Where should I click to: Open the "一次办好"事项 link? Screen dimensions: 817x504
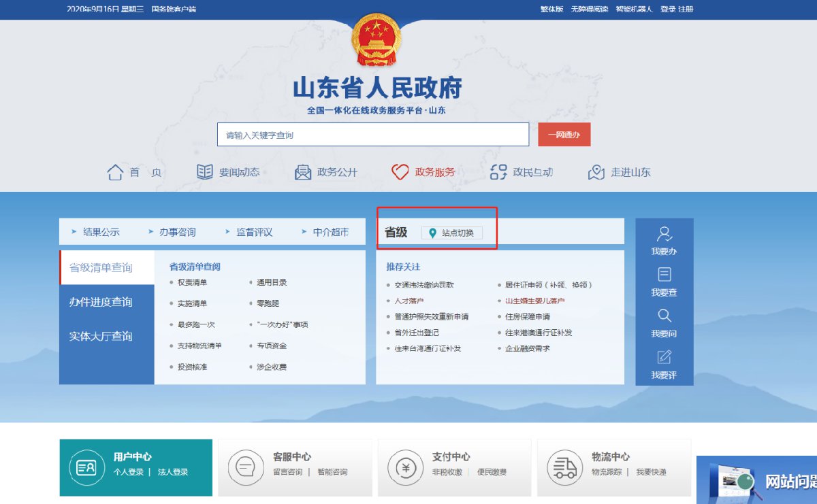283,324
